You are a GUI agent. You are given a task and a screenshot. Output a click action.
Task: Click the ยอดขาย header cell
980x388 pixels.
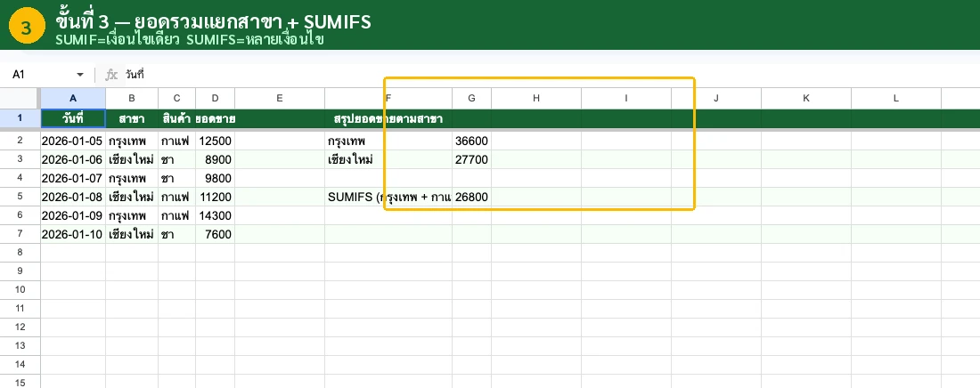(215, 118)
